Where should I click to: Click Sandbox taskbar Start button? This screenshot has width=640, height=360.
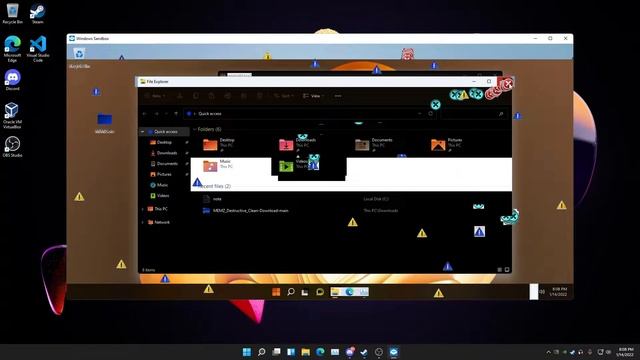click(276, 292)
